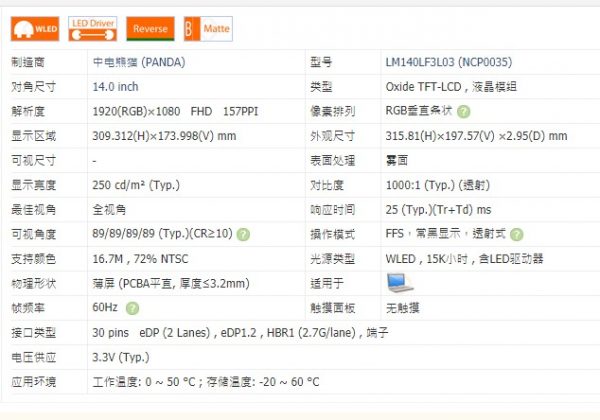The height and width of the screenshot is (420, 600).
Task: Click the Matte surface badge icon
Action: coord(208,29)
